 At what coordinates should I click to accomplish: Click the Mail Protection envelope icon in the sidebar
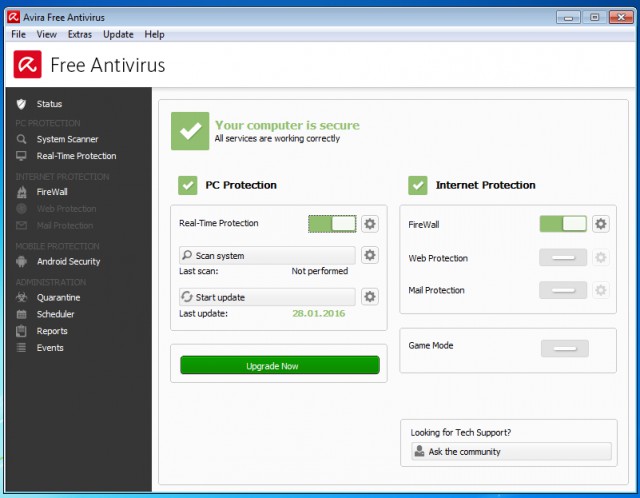click(21, 225)
